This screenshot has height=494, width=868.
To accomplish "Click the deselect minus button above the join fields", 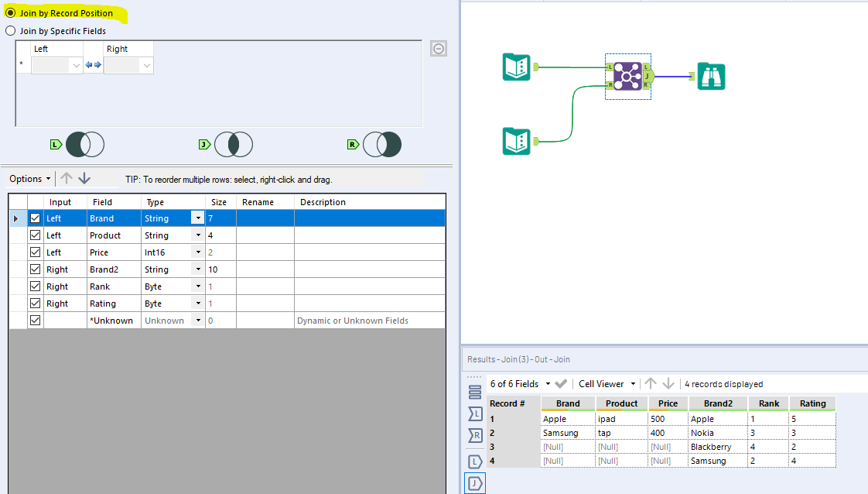I will coord(438,48).
